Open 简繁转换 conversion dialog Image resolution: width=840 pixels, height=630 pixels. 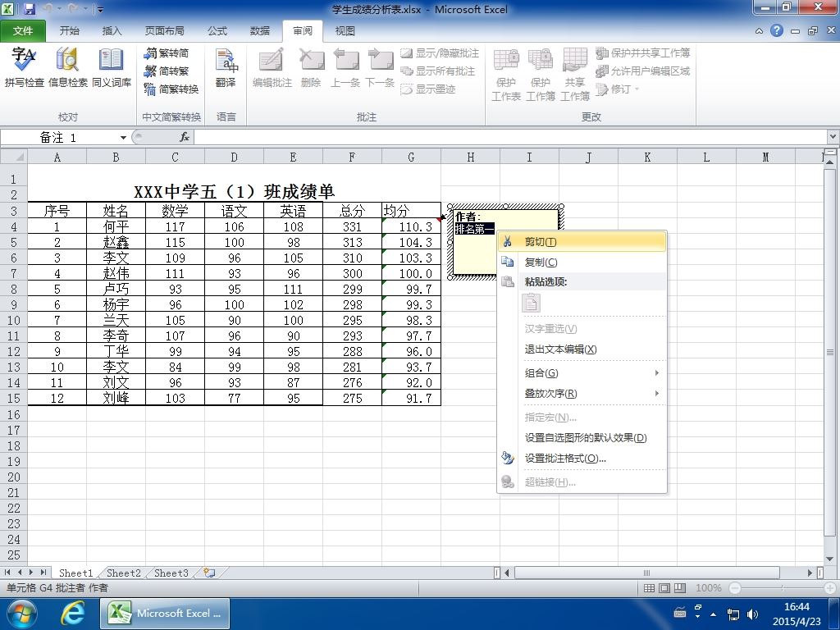point(171,89)
